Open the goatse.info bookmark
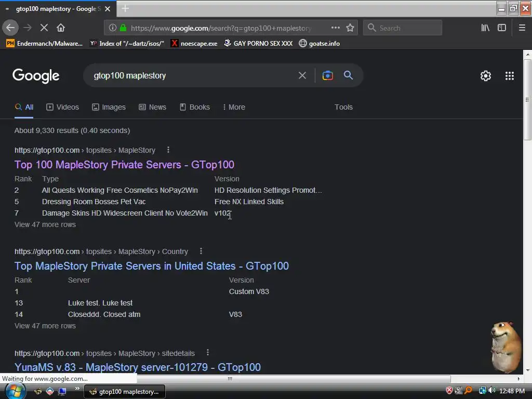 tap(320, 44)
